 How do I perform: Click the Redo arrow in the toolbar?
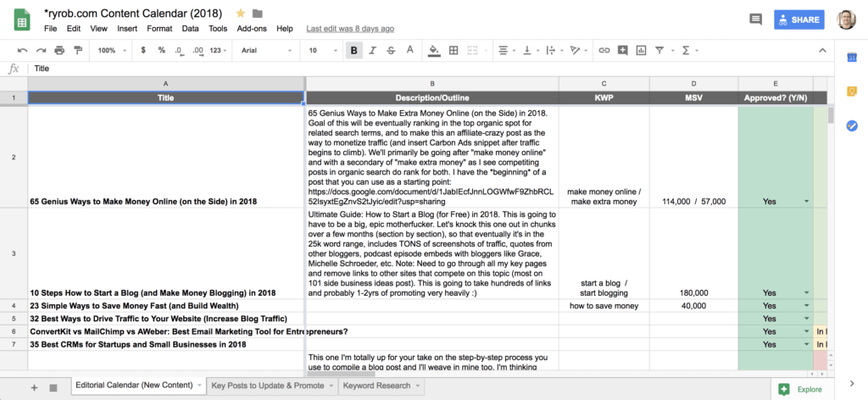point(41,50)
